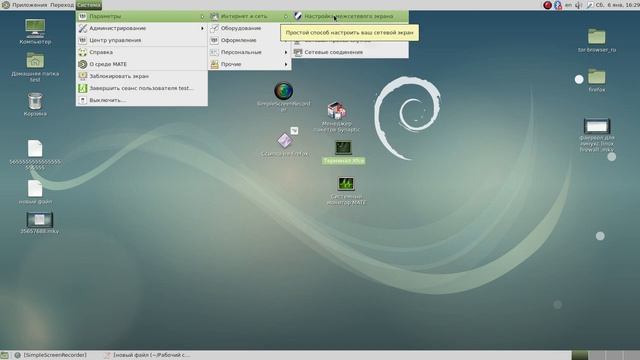Click the logout icon beside Завершить сеанс

click(83, 88)
